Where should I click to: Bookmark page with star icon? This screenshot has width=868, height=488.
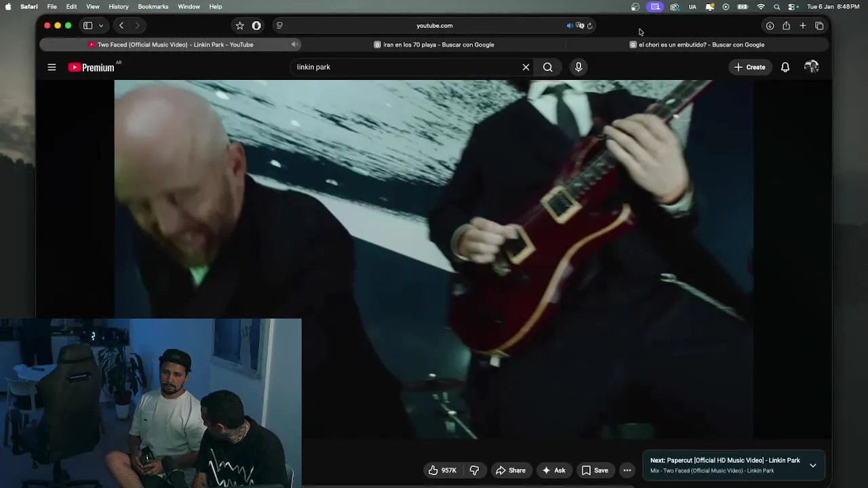pos(239,26)
